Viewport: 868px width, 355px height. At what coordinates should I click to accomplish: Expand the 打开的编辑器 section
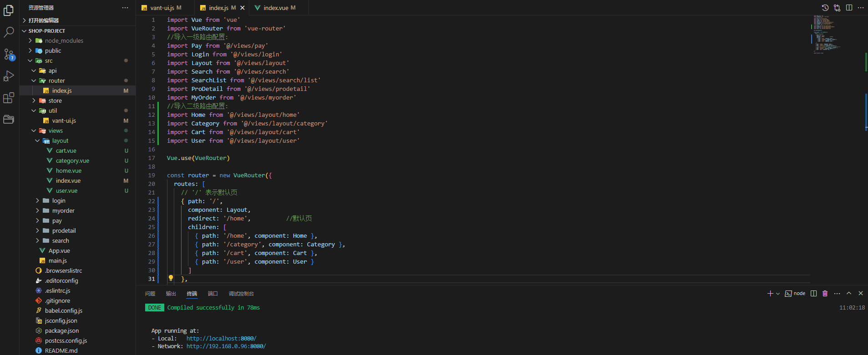pyautogui.click(x=78, y=20)
